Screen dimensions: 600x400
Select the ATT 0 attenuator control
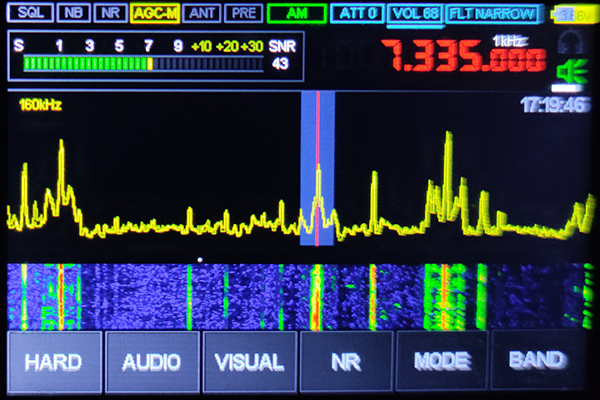point(357,13)
